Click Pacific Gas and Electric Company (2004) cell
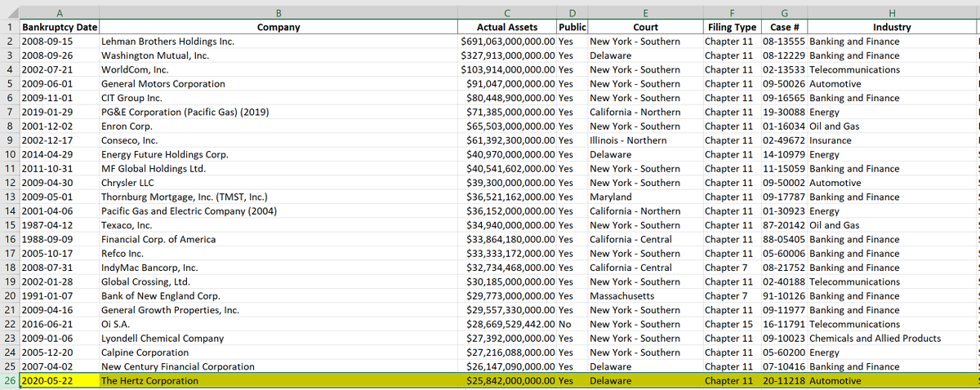Image resolution: width=980 pixels, height=390 pixels. [x=278, y=211]
